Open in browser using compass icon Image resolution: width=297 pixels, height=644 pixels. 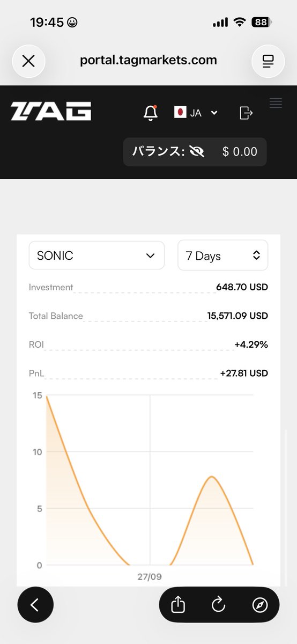coord(259,605)
